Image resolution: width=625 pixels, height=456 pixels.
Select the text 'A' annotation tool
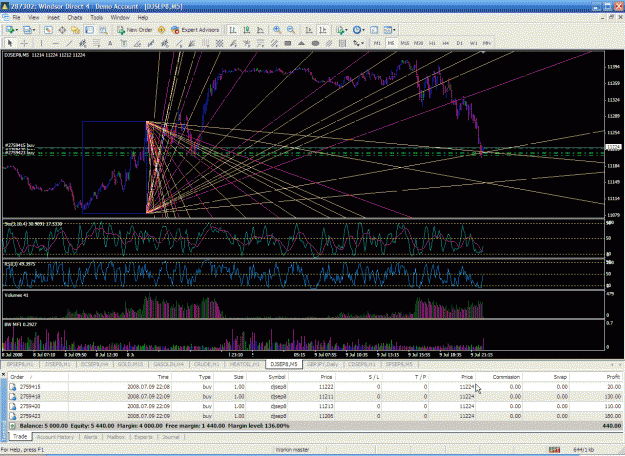[x=110, y=43]
